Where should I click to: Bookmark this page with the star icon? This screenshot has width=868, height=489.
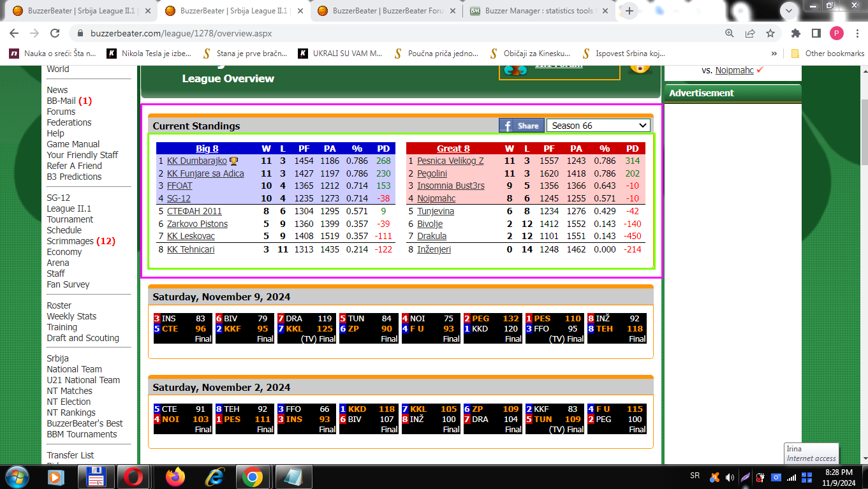click(770, 33)
